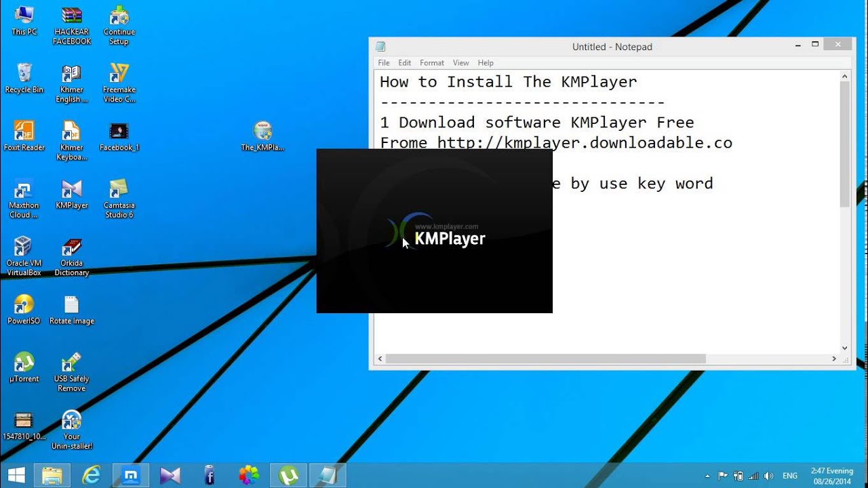The width and height of the screenshot is (868, 488).
Task: Minimize the Notepad window
Action: pyautogui.click(x=798, y=45)
